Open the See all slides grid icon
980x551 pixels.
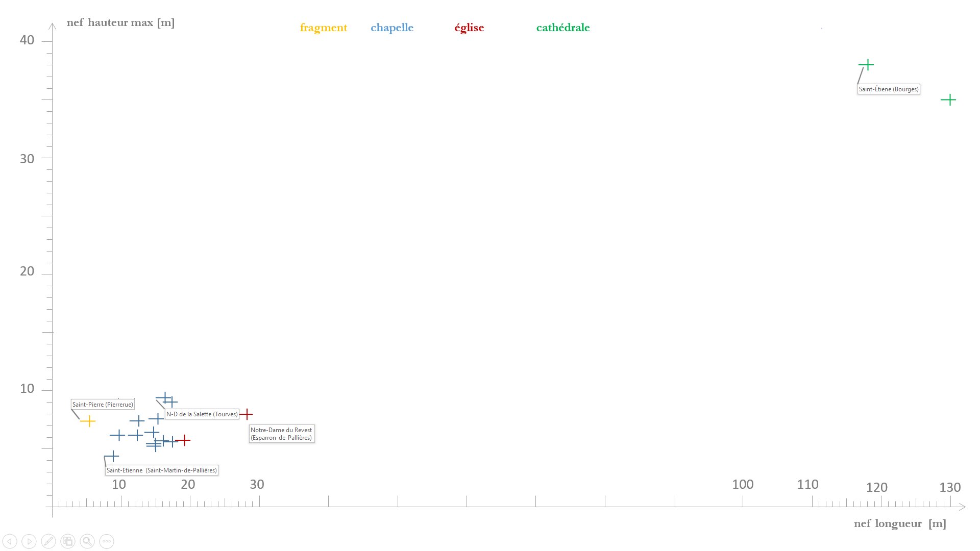pos(68,541)
